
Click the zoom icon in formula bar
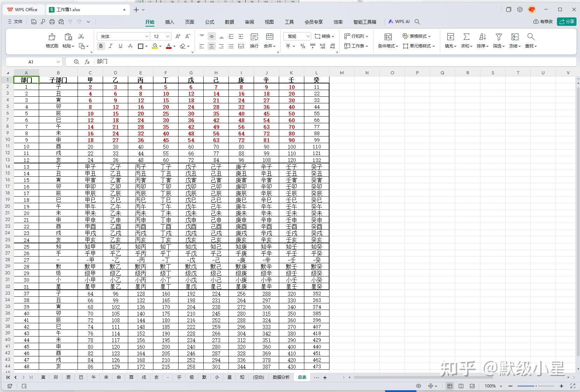pos(77,62)
